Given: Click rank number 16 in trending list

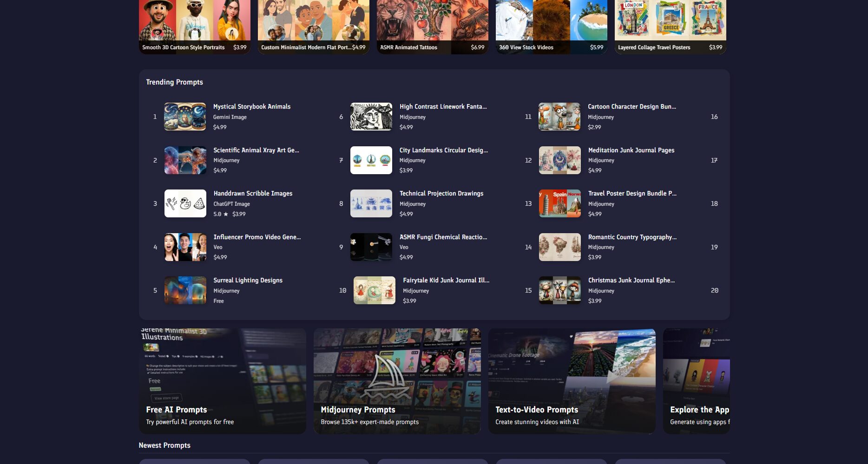Looking at the screenshot, I should coord(714,117).
